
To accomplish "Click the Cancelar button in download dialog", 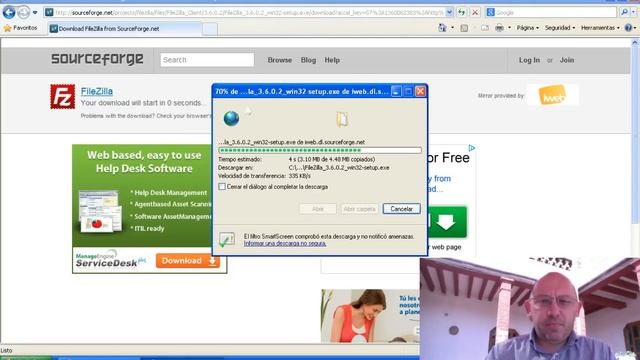I will coord(401,209).
